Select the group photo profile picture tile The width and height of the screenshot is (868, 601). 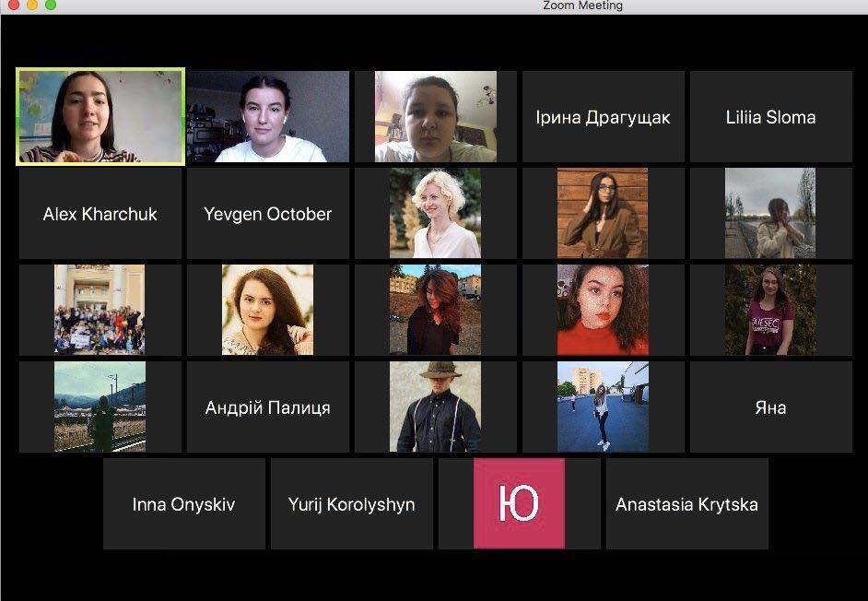100,310
